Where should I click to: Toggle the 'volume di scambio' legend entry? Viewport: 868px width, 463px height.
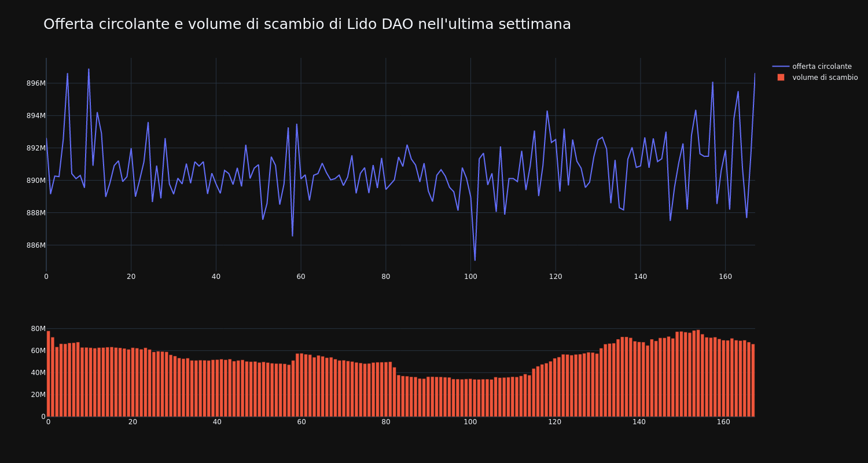tap(815, 78)
